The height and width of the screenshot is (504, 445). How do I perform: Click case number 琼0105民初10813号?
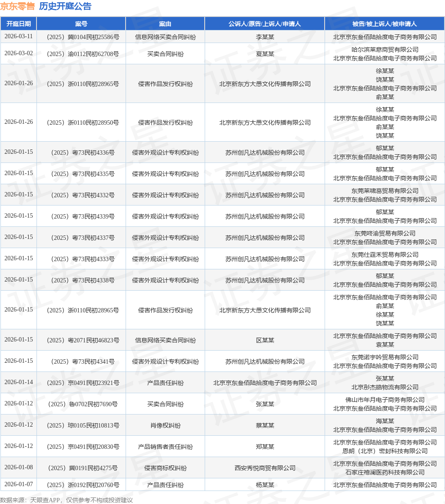coord(83,425)
